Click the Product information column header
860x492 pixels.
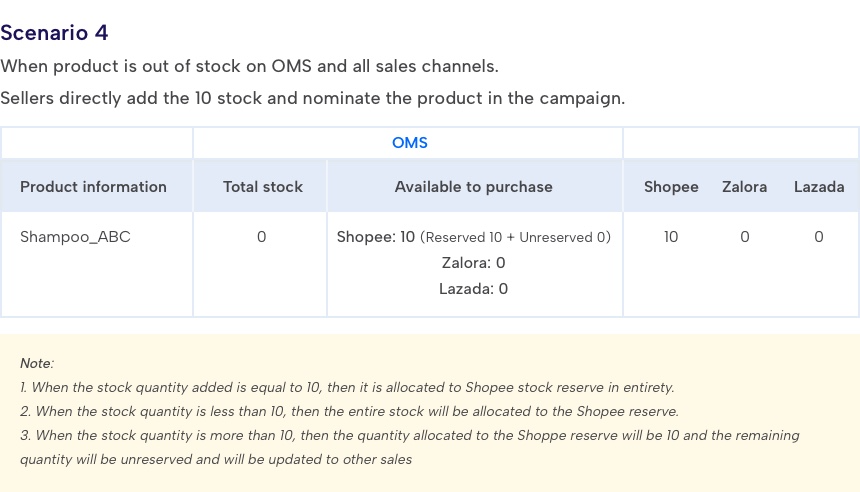[x=93, y=186]
